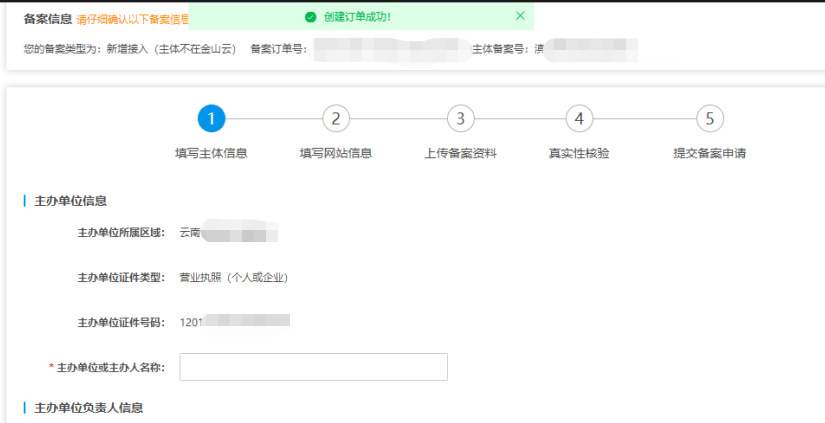
Task: Click 新增接入（主体不在金山云）备案类型 text
Action: coord(172,49)
